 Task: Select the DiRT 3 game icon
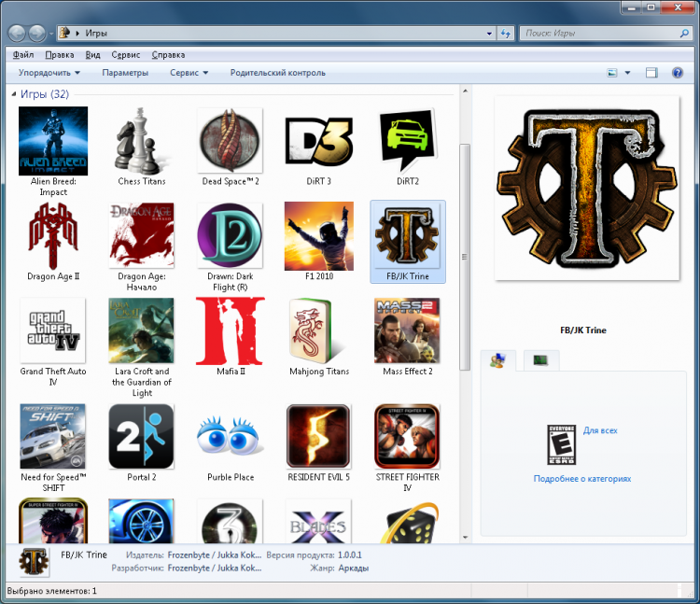click(319, 141)
